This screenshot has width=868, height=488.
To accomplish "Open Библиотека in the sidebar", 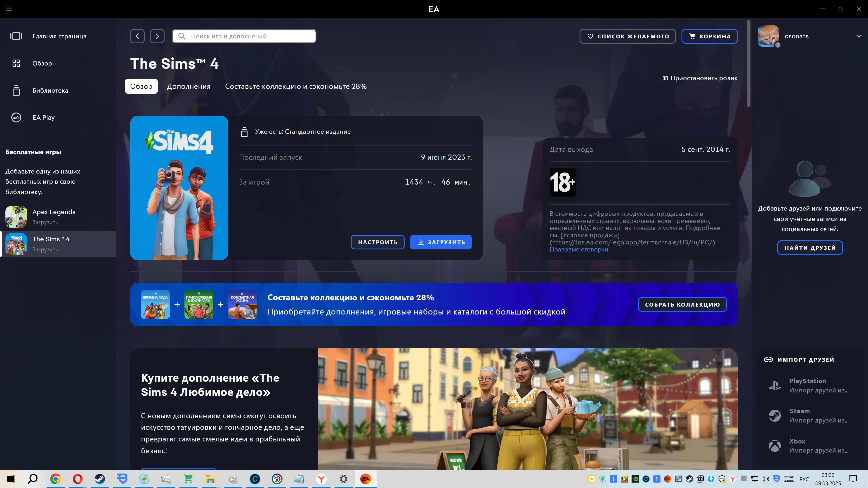I will (x=58, y=90).
